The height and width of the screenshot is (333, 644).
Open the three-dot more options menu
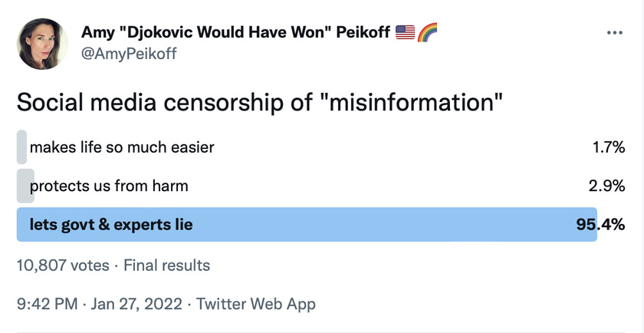(x=614, y=33)
